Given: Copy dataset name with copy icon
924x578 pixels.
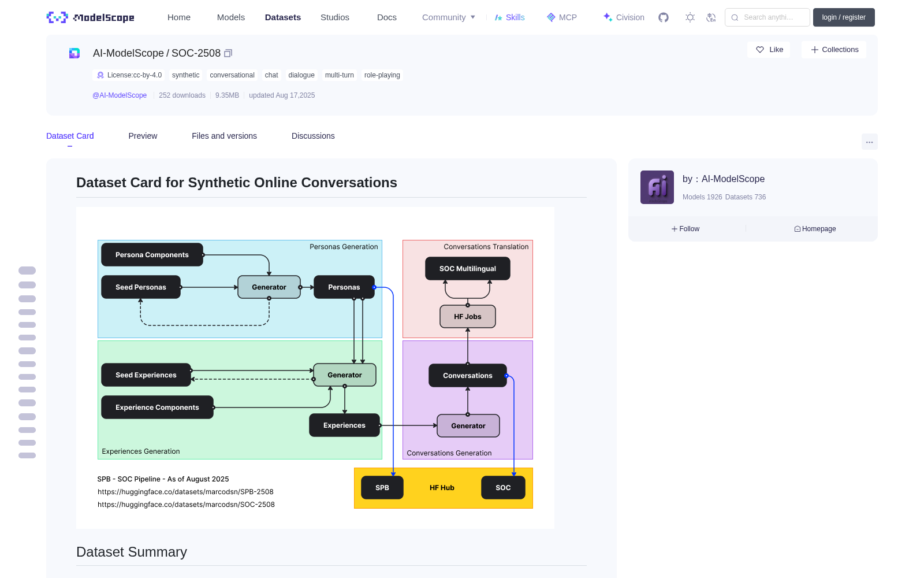Looking at the screenshot, I should (228, 53).
